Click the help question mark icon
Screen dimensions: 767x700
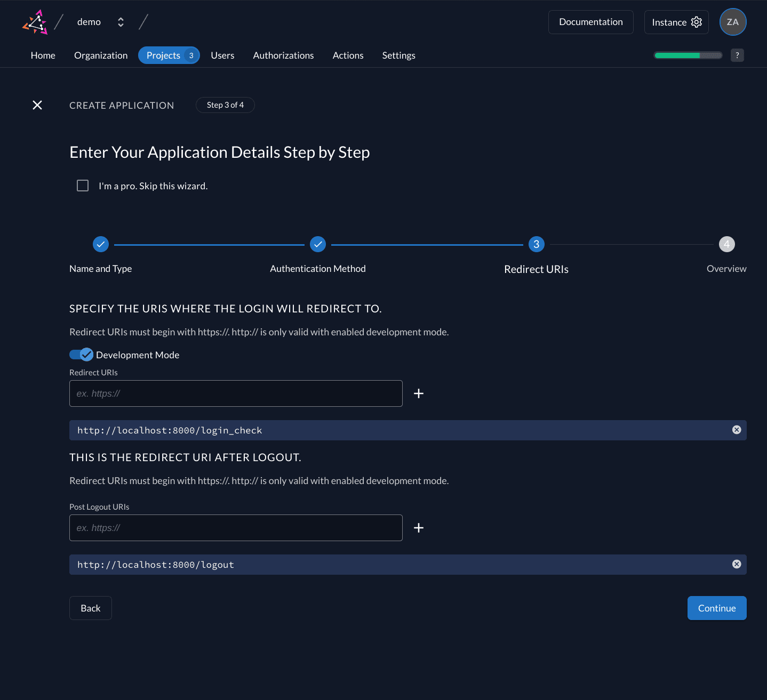click(737, 55)
